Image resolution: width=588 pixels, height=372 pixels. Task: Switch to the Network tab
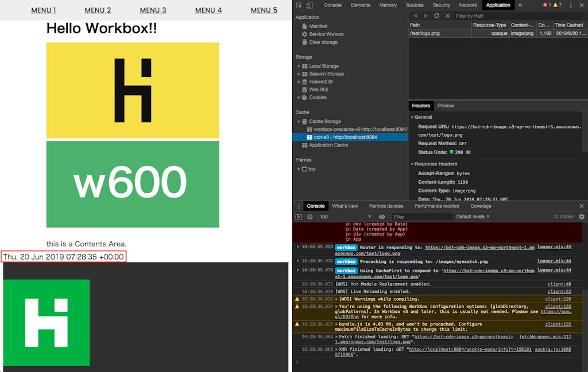click(468, 5)
